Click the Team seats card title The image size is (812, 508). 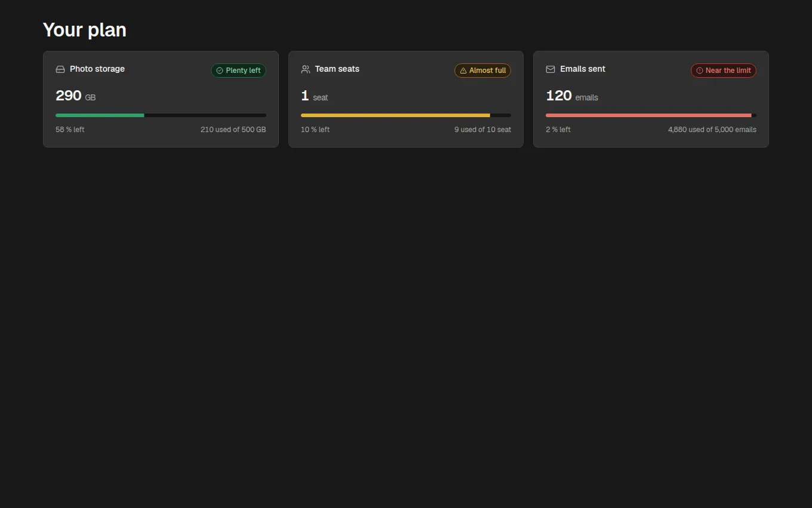[337, 69]
